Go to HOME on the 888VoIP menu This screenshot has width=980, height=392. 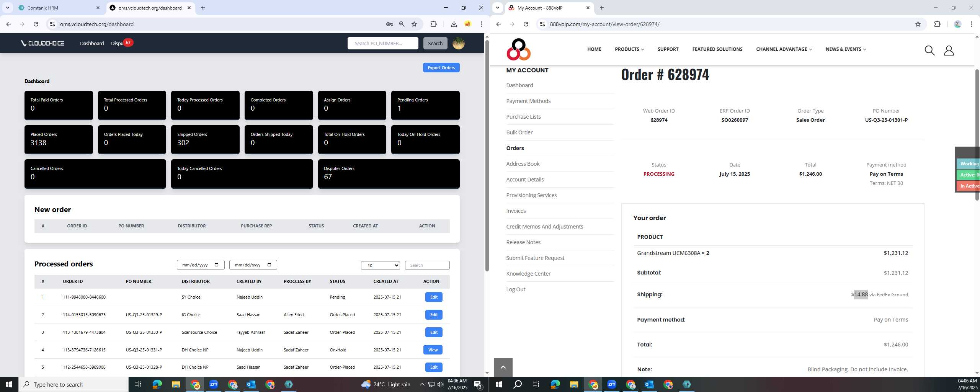(x=594, y=49)
